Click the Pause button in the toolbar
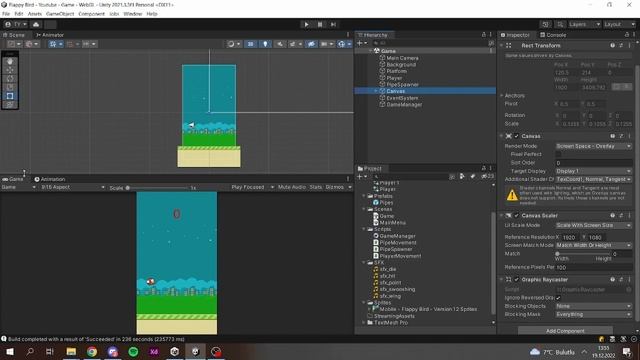 (320, 24)
